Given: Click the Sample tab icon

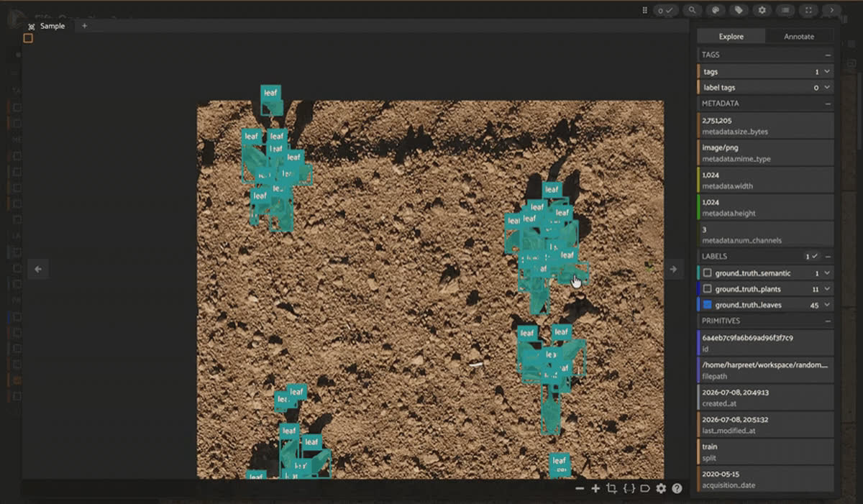Looking at the screenshot, I should pos(31,27).
